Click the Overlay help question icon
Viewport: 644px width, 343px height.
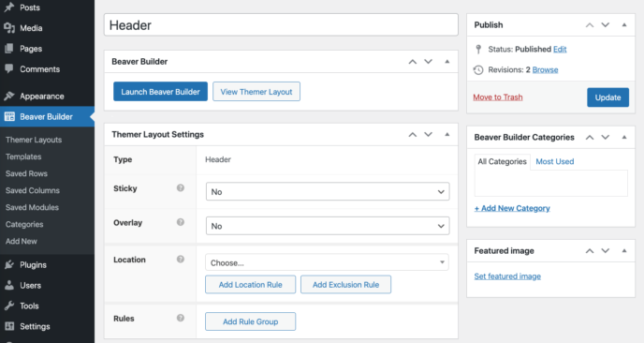[x=181, y=222]
